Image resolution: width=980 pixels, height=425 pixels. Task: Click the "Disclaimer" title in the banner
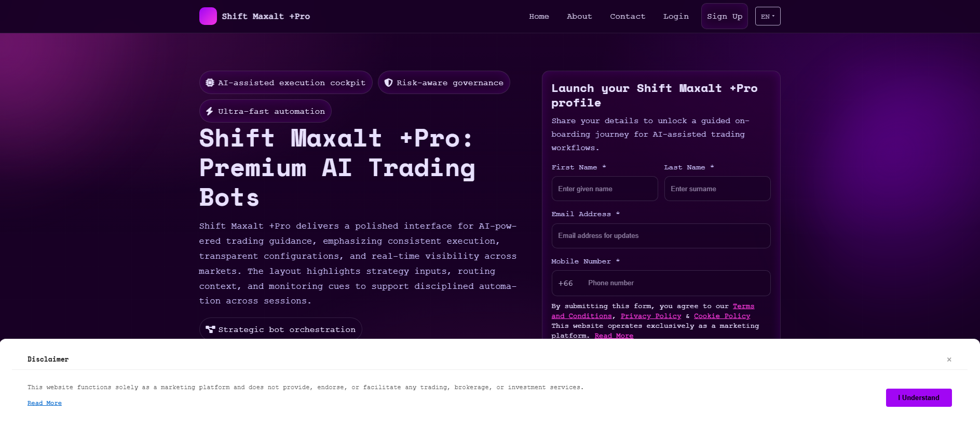coord(48,360)
